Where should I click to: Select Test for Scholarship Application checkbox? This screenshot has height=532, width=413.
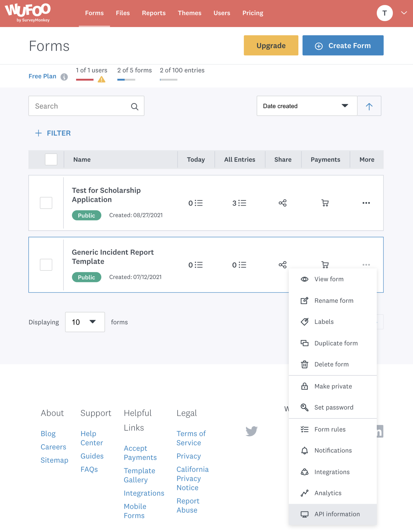pyautogui.click(x=46, y=203)
